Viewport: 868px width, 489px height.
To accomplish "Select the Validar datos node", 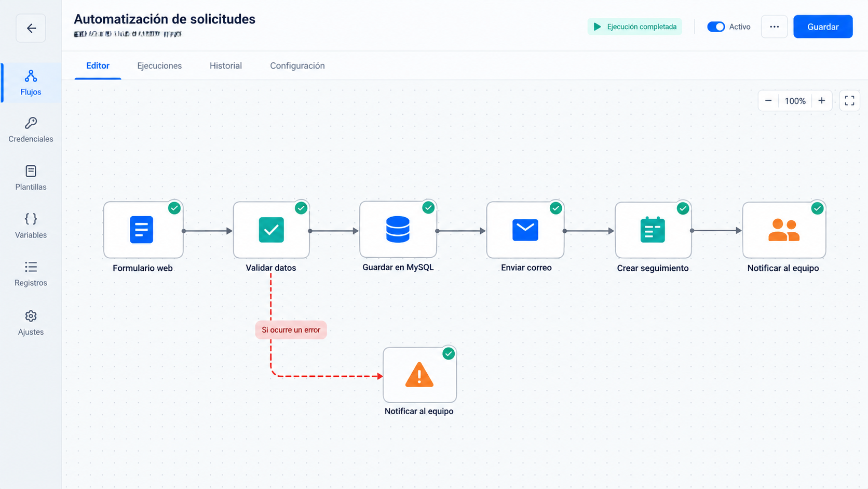I will (x=271, y=230).
